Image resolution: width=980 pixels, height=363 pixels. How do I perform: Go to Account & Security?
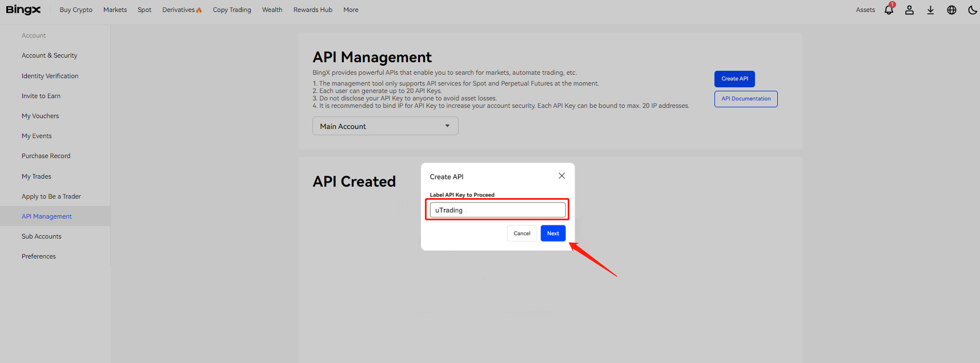click(x=49, y=55)
